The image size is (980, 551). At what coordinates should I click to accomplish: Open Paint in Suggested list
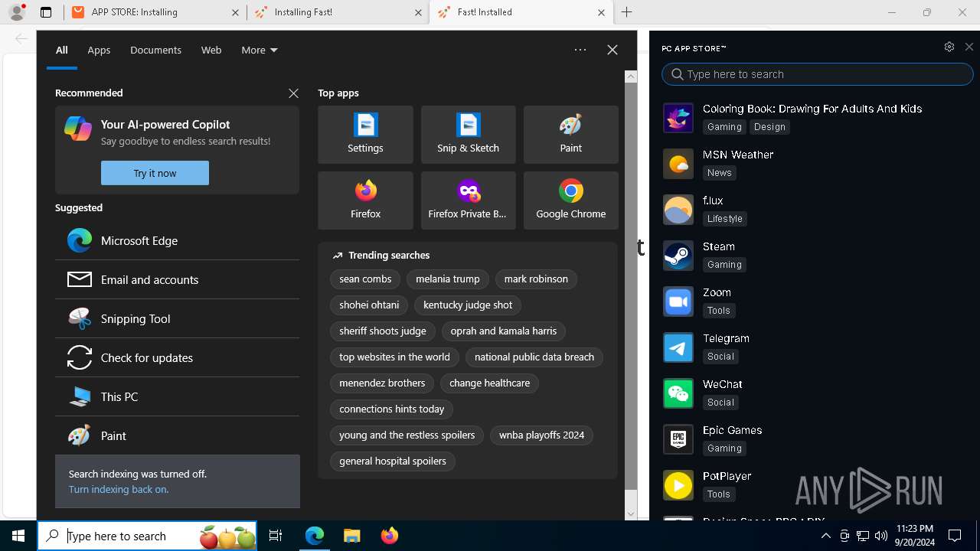(177, 435)
